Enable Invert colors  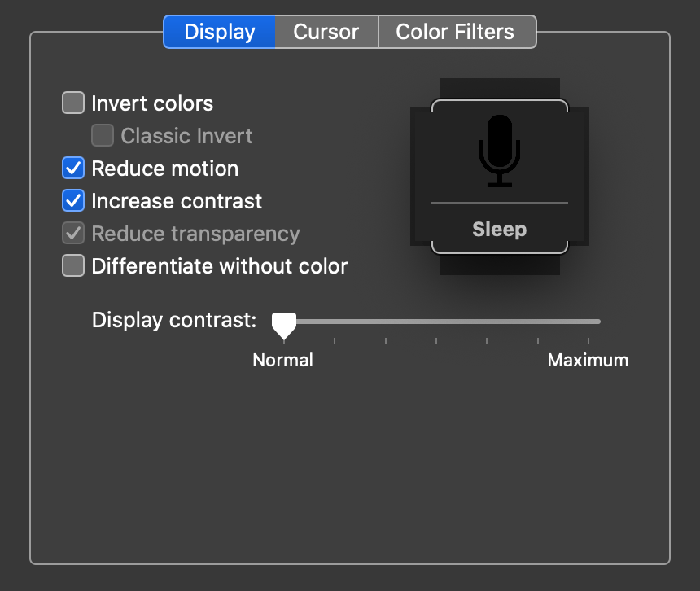click(72, 103)
